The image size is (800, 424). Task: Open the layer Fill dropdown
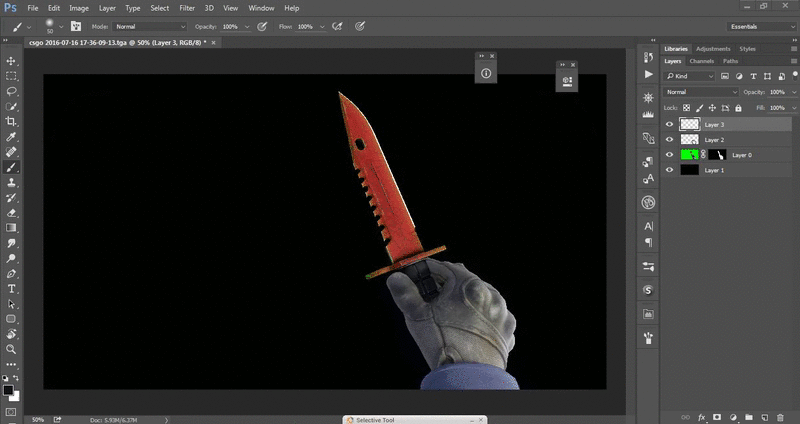point(794,108)
